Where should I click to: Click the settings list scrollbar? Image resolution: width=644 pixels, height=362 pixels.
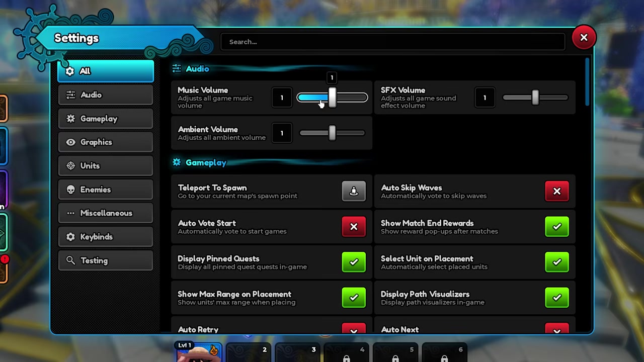point(587,82)
